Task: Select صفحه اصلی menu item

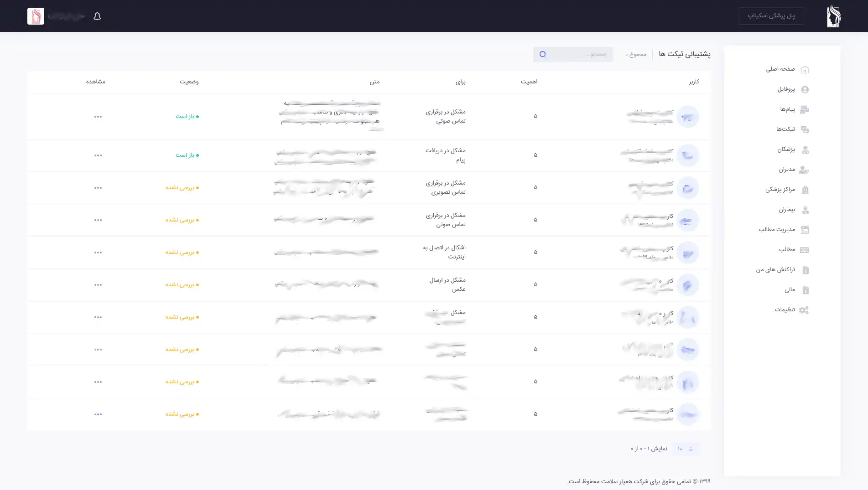Action: point(780,69)
